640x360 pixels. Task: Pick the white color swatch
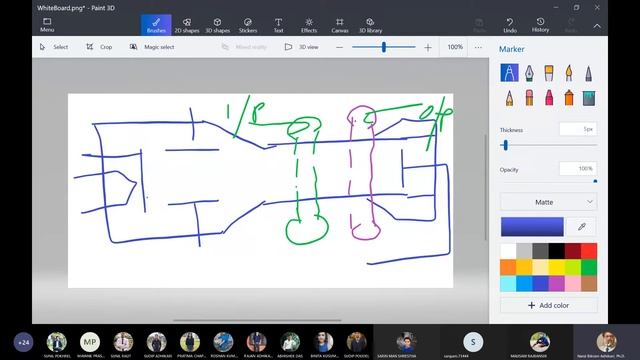508,251
